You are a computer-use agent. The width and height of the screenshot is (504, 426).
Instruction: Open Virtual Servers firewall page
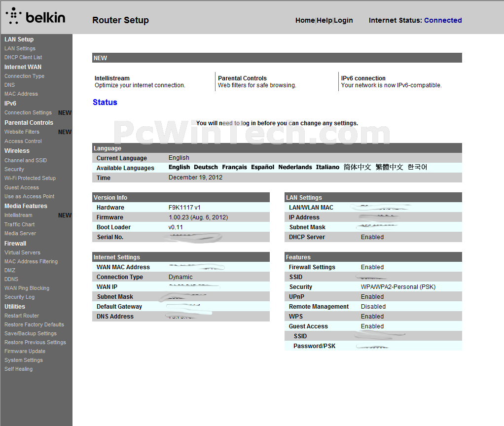pos(23,252)
